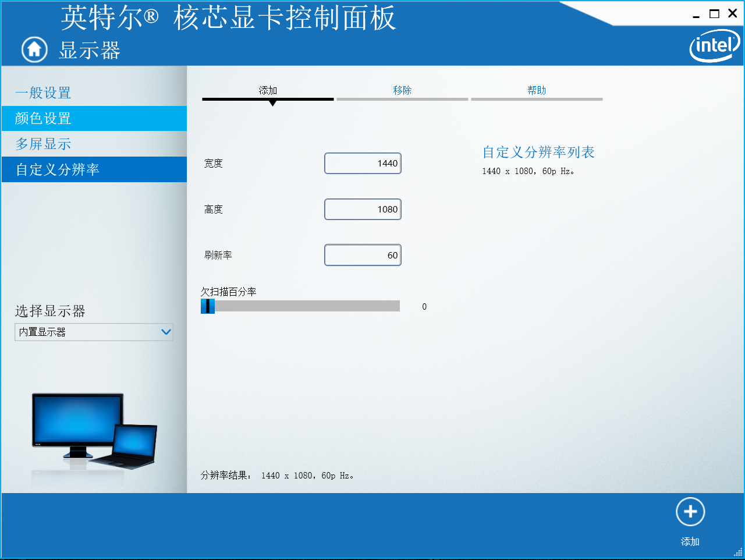Click the 分辨率结果 text at the bottom
The width and height of the screenshot is (745, 560).
[x=277, y=476]
